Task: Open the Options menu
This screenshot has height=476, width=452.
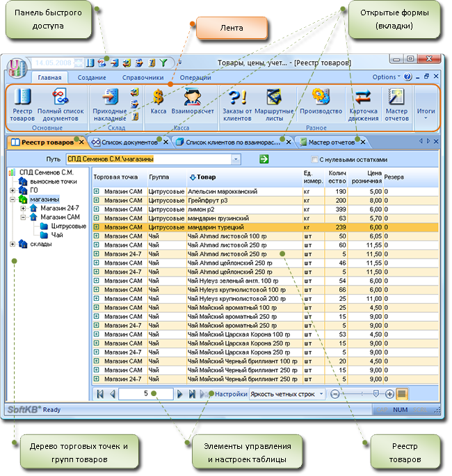Action: tap(386, 77)
